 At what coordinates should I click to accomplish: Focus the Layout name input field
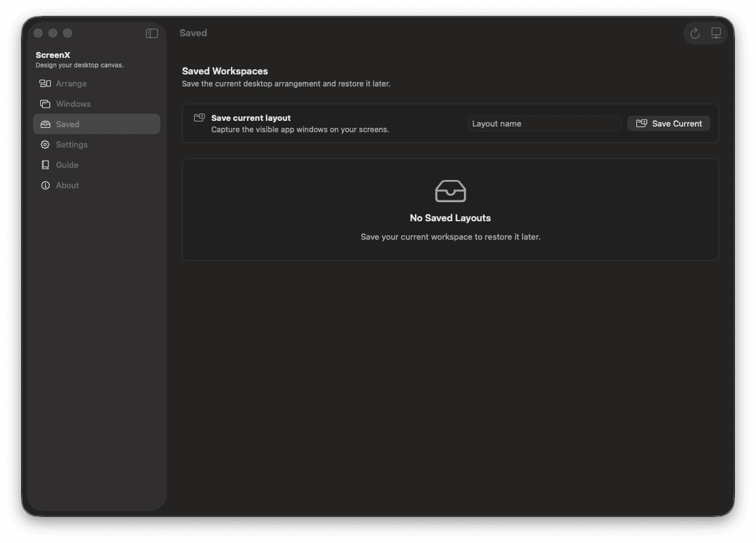pos(544,123)
